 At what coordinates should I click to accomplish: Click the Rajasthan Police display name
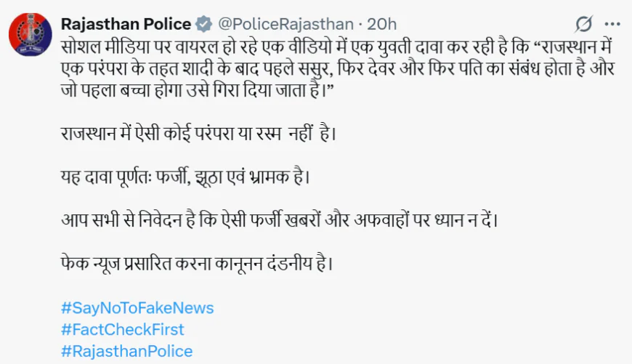click(126, 25)
